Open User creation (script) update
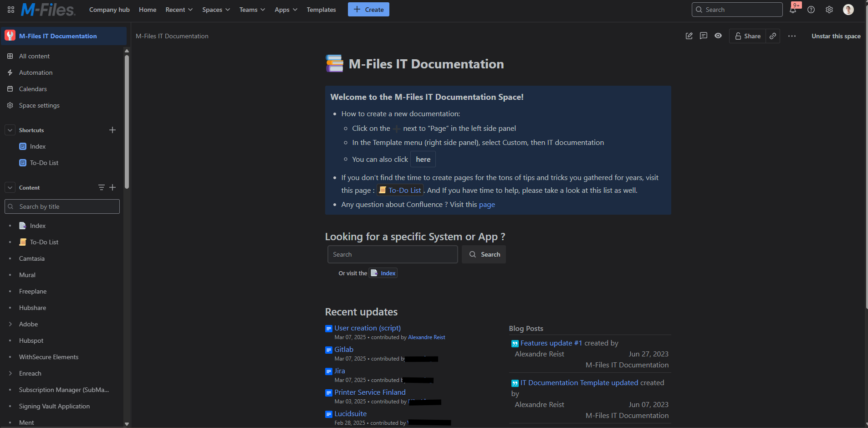This screenshot has width=868, height=428. [x=368, y=328]
